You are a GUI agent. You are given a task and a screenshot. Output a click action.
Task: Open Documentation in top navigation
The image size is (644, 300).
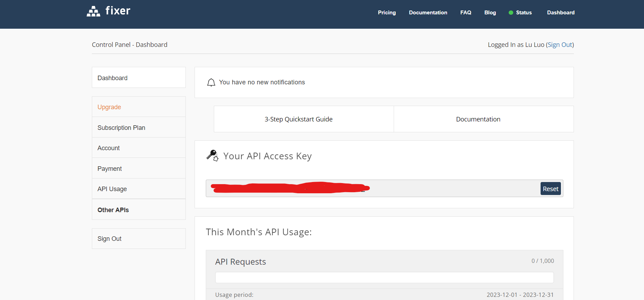click(428, 13)
